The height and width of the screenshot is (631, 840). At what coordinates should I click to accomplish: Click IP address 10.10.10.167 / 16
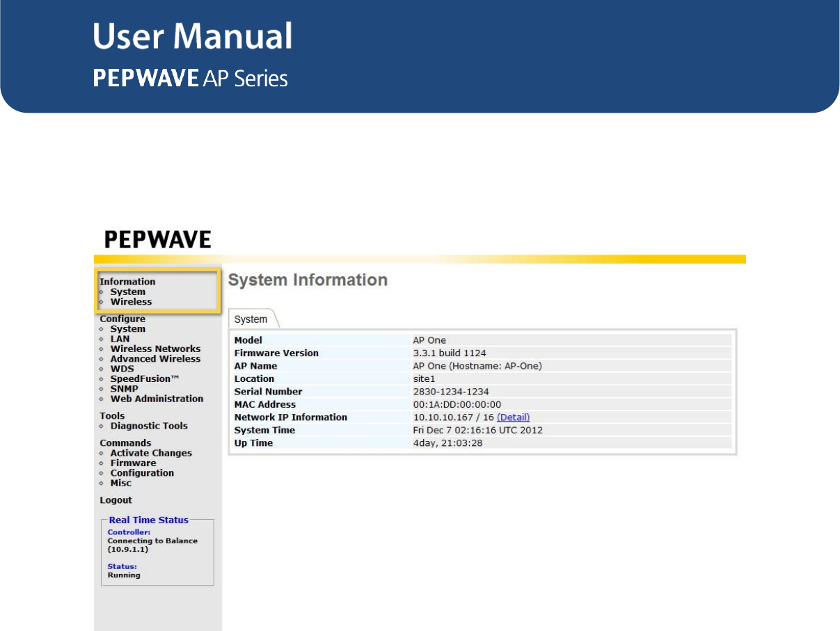453,417
